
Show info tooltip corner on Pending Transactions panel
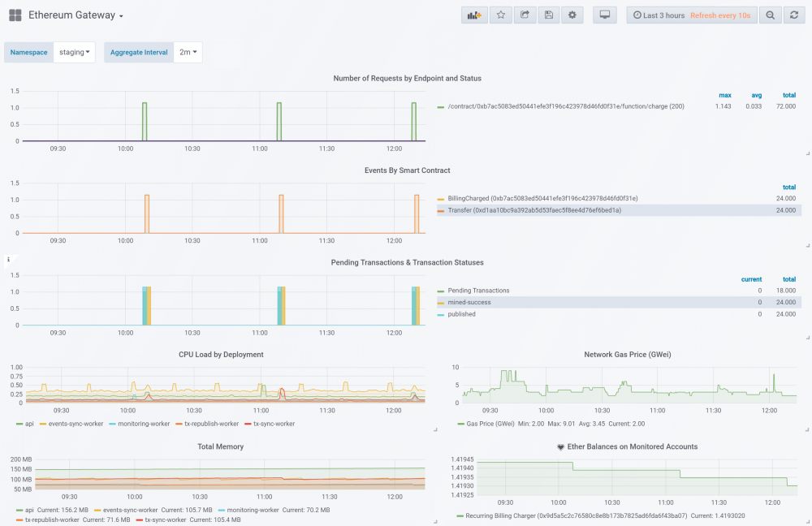click(x=8, y=260)
